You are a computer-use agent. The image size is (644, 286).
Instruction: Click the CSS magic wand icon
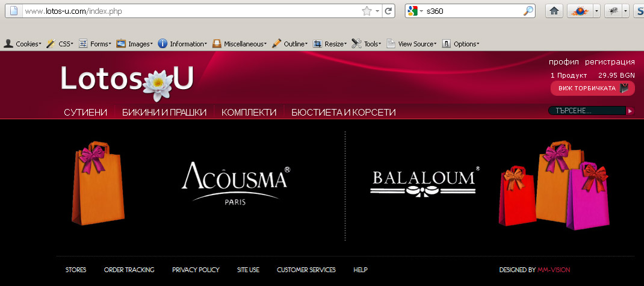pyautogui.click(x=51, y=43)
